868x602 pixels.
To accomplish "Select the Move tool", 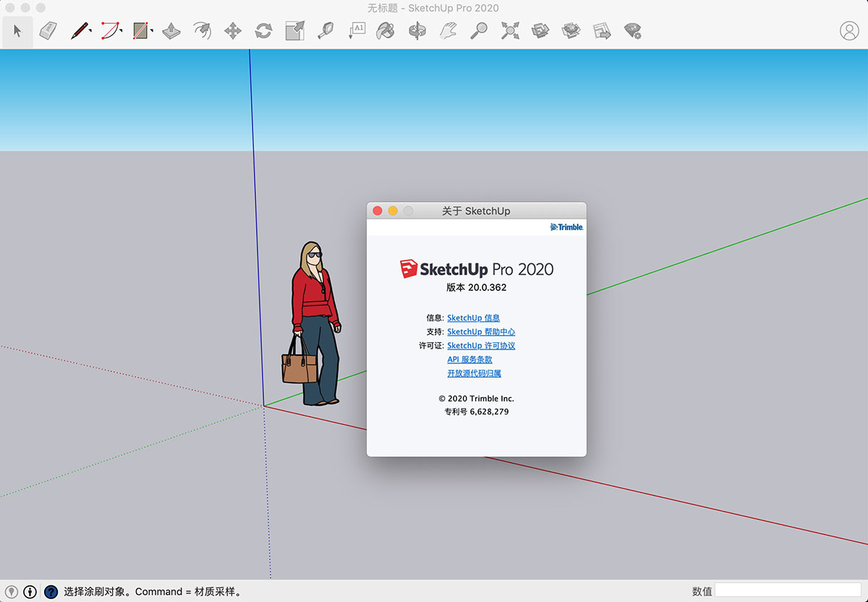I will [233, 31].
